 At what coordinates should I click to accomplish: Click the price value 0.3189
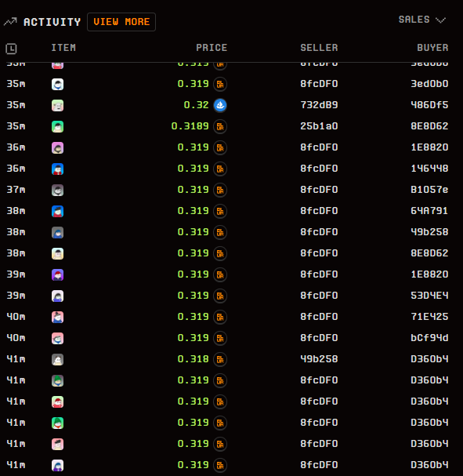190,126
